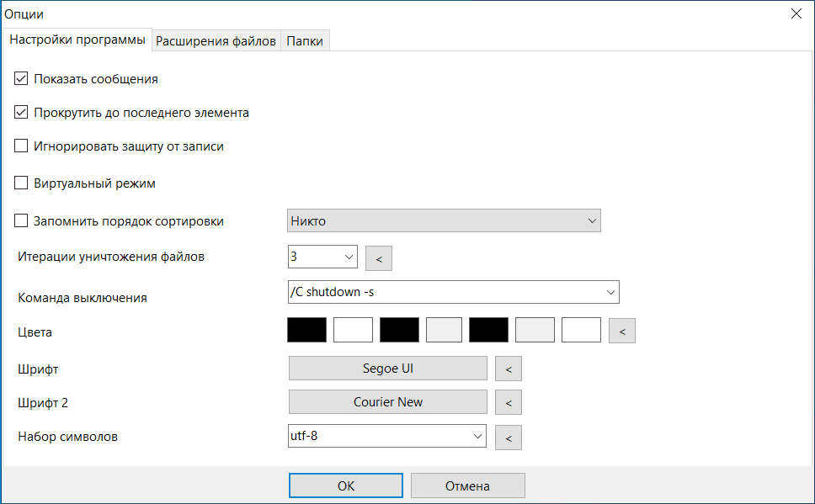815x504 pixels.
Task: Enable Игнорировать защиту от записи
Action: tap(22, 146)
